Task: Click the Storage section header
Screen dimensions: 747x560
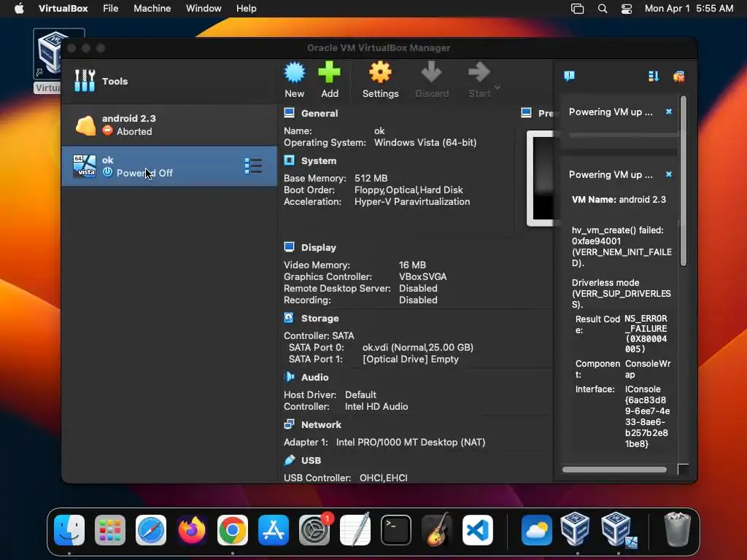Action: [320, 319]
